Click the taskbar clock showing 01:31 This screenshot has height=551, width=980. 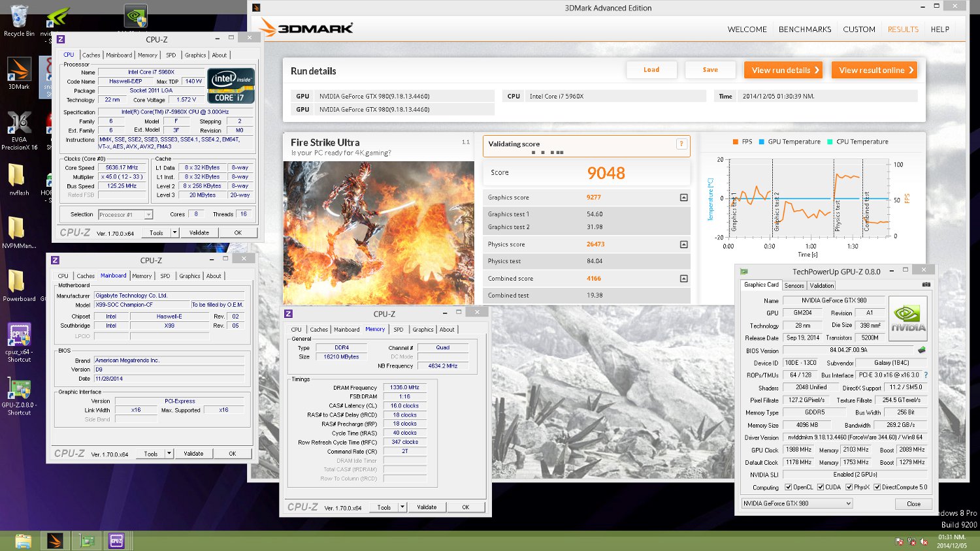(951, 541)
